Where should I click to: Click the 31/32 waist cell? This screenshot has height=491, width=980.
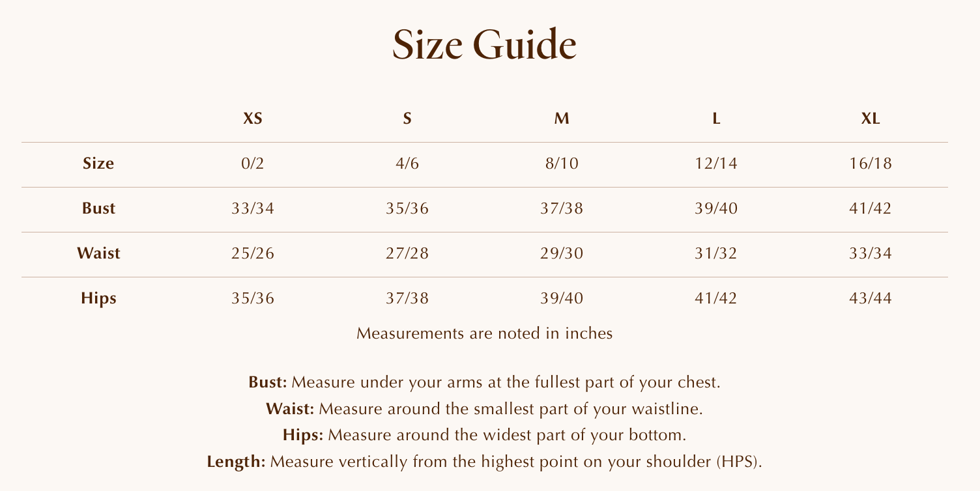tap(716, 253)
